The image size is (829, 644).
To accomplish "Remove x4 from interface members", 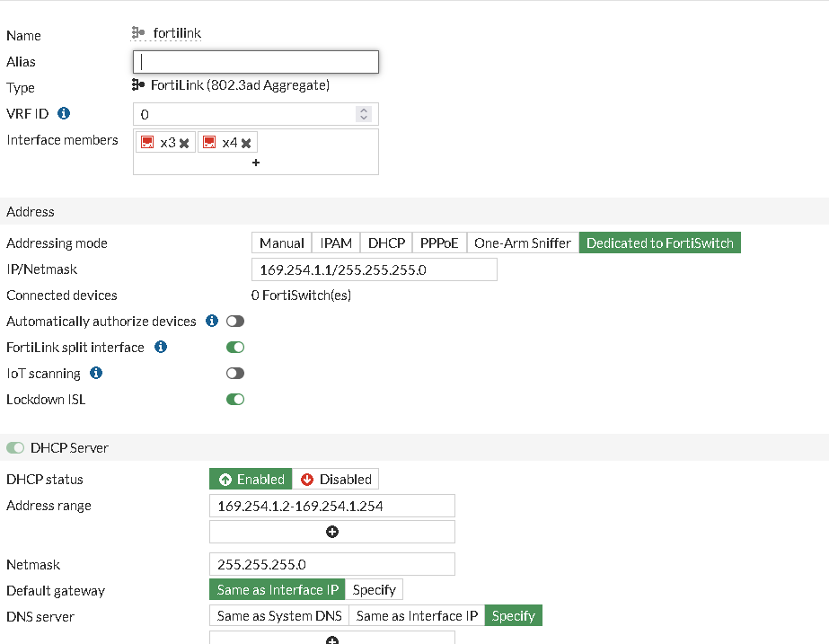I will point(246,143).
